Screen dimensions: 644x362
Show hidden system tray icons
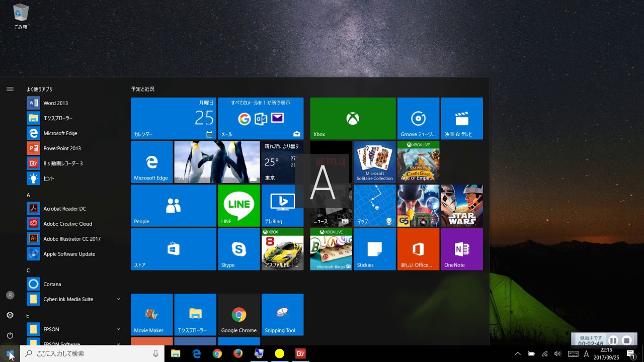517,354
